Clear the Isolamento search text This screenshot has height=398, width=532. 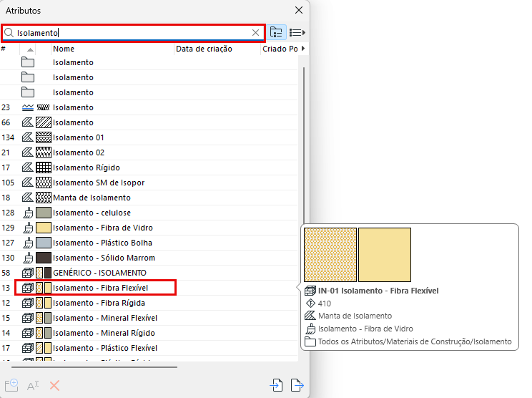pos(255,33)
